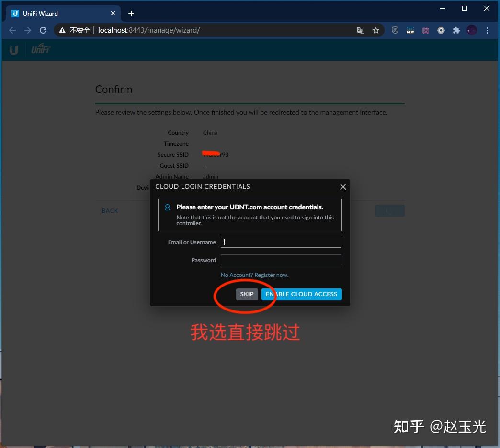The image size is (500, 448).
Task: Open the shield extension icon
Action: (395, 30)
